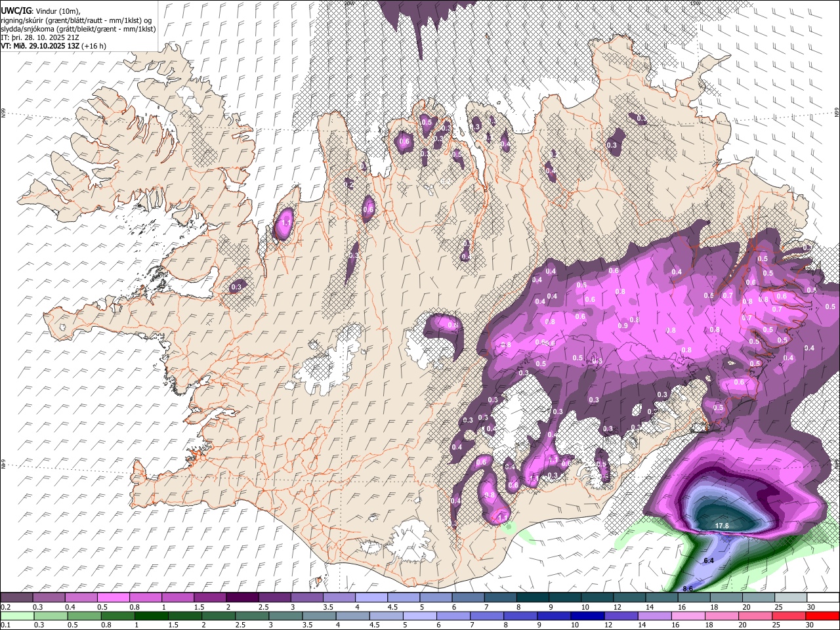The image size is (840, 630).
Task: Pick the red-pink 25 swatch in rain legend
Action: 789,616
